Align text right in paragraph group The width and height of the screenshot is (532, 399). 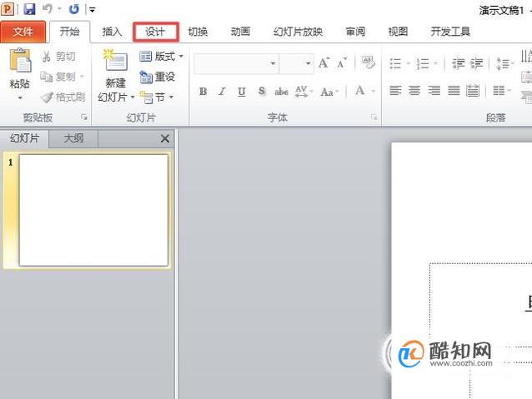click(x=434, y=91)
